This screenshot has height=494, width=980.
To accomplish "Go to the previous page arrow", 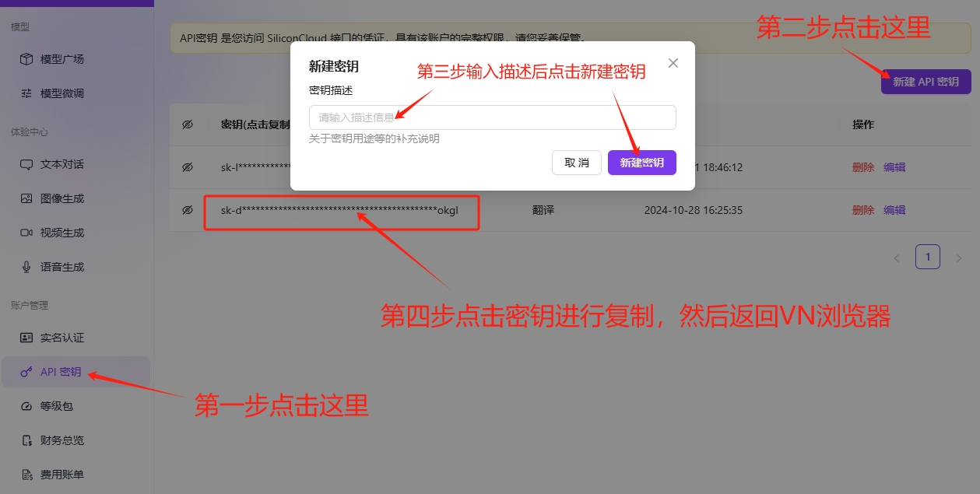I will pyautogui.click(x=896, y=258).
